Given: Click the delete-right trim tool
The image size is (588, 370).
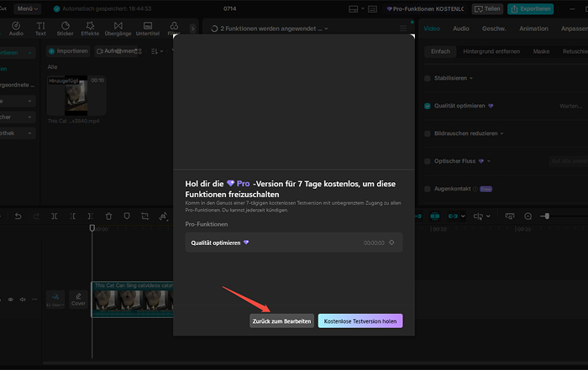Looking at the screenshot, I should point(91,216).
